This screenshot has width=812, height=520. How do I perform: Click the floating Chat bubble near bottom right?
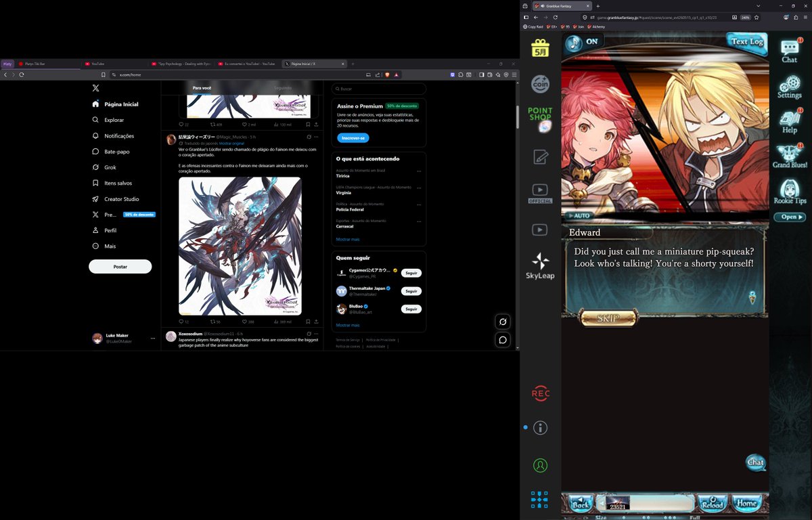tap(755, 462)
